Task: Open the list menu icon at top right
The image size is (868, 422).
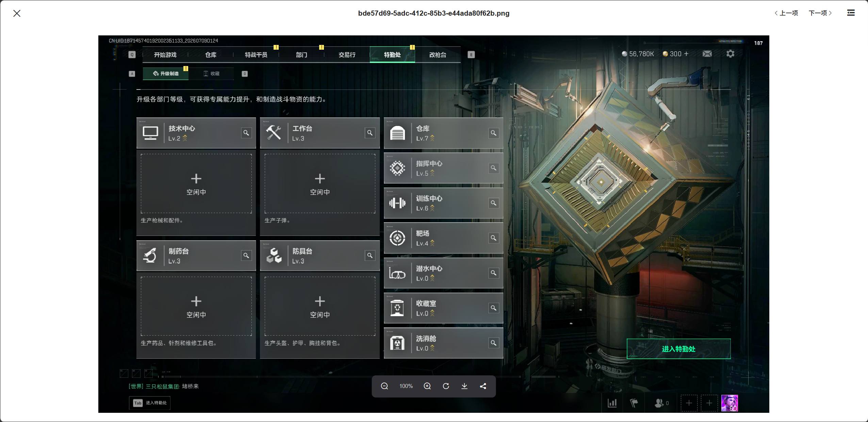Action: 851,13
